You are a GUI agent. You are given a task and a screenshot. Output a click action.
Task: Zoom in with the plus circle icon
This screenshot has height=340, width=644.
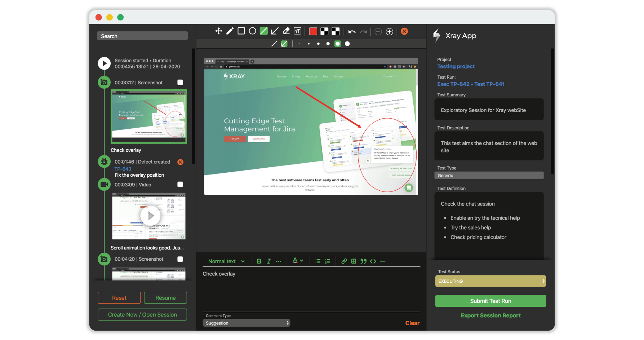coord(389,32)
